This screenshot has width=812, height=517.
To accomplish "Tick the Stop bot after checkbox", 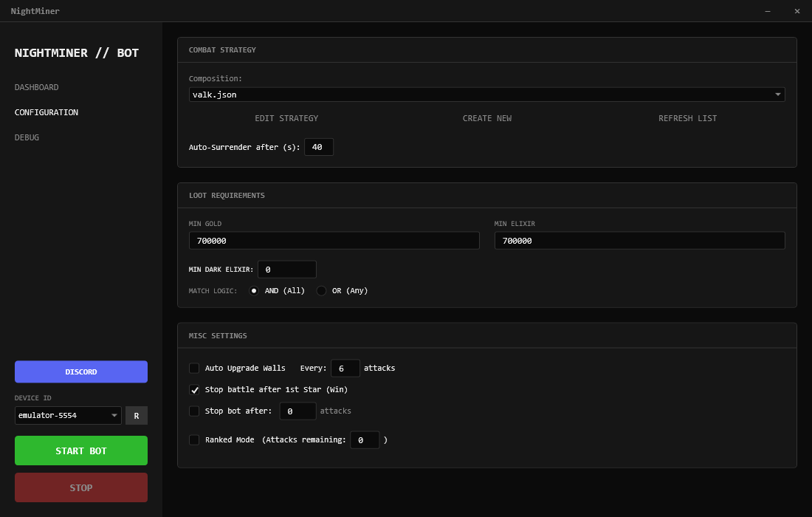I will 194,411.
